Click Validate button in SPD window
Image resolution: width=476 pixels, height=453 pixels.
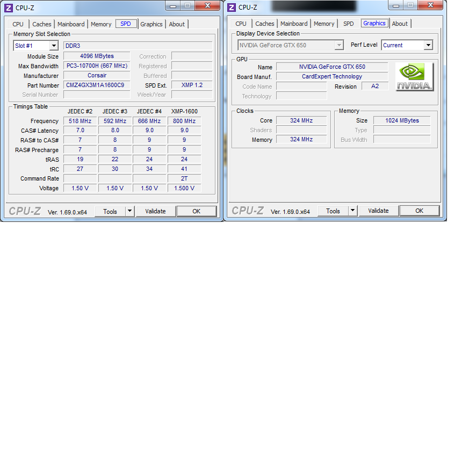[155, 211]
